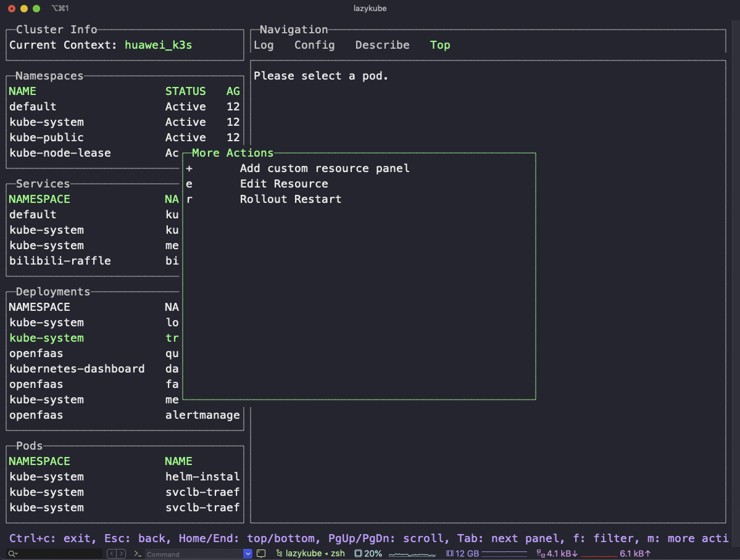Select the helm-instal pod row
The height and width of the screenshot is (560, 740).
pyautogui.click(x=125, y=477)
